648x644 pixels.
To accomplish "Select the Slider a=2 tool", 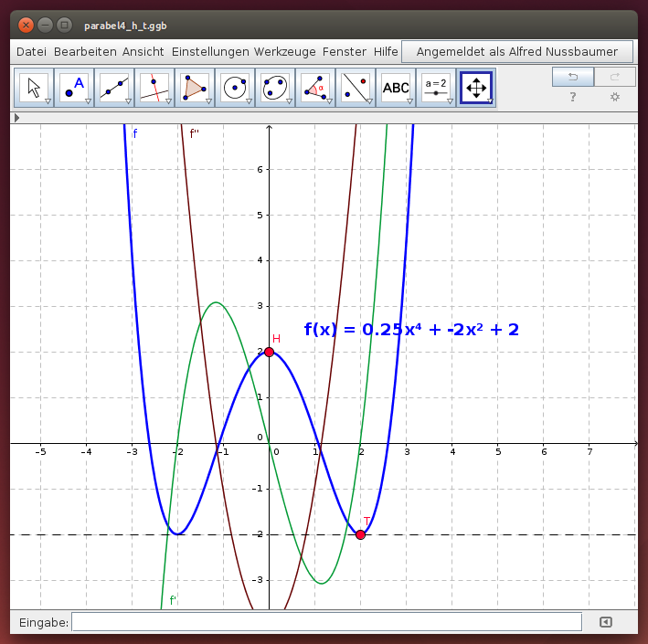I will pos(436,88).
